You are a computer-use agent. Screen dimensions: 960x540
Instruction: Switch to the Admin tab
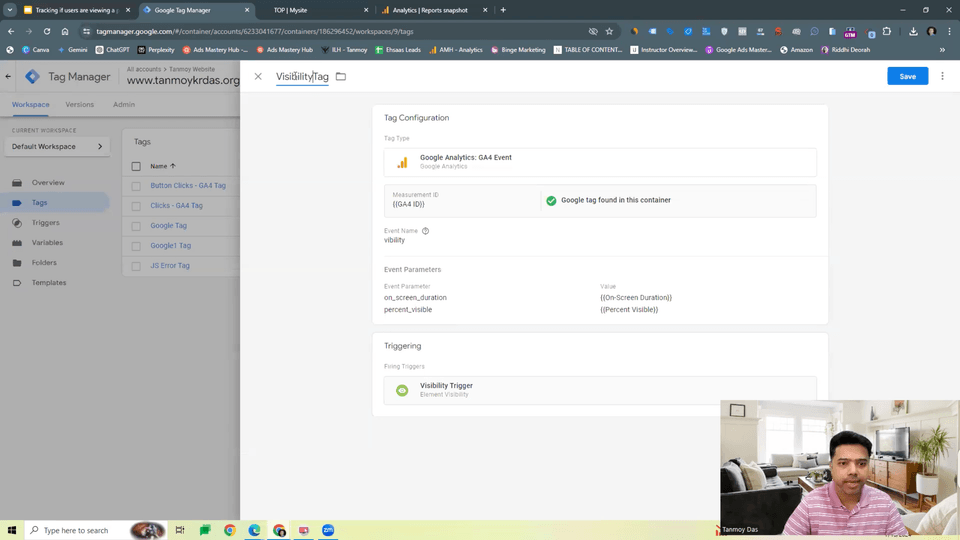point(124,105)
